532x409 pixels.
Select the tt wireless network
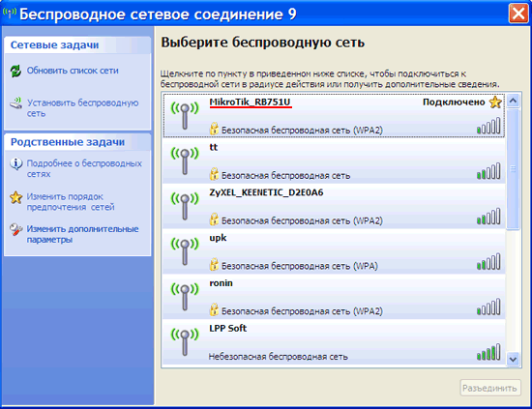click(334, 161)
